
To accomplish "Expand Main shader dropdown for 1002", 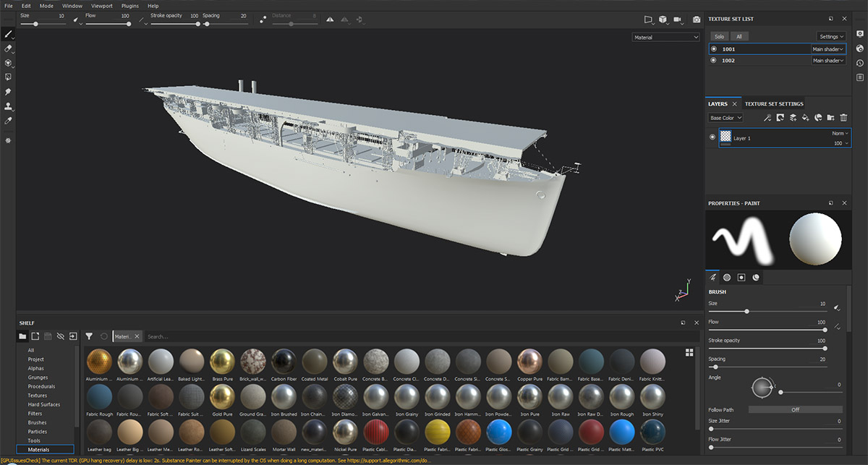I will tap(827, 61).
